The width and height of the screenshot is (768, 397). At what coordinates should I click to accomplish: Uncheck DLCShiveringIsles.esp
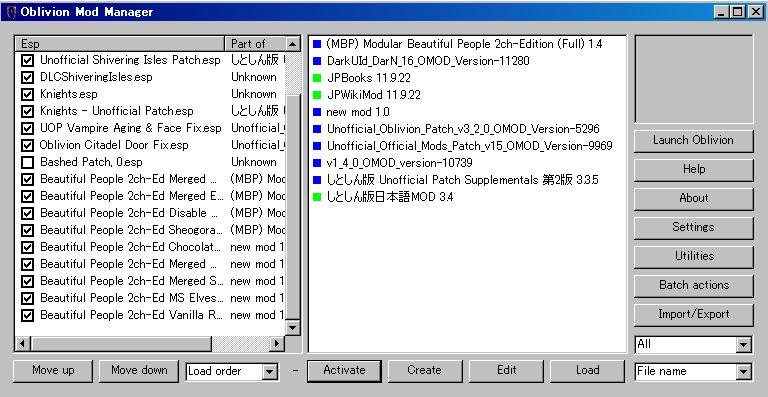tap(27, 77)
